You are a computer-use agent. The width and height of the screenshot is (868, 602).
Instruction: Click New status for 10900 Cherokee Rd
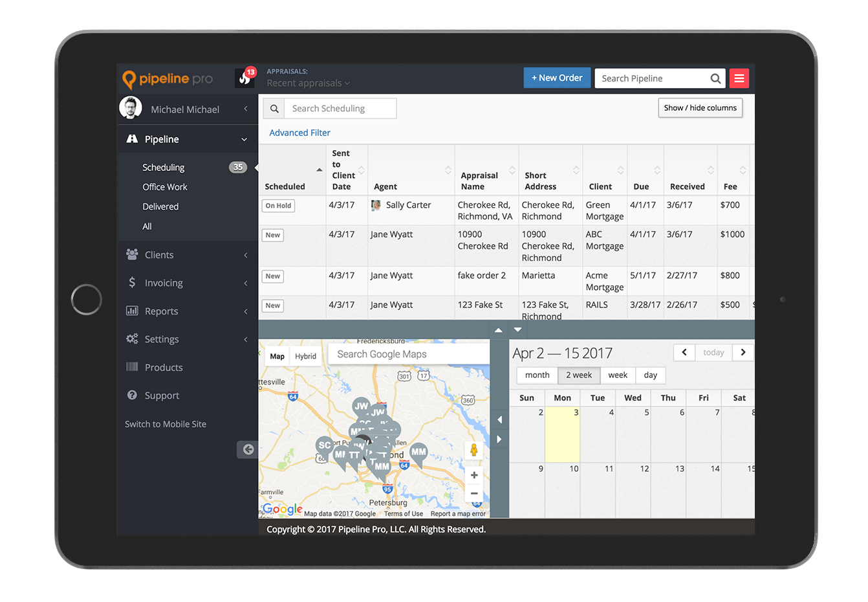(272, 235)
